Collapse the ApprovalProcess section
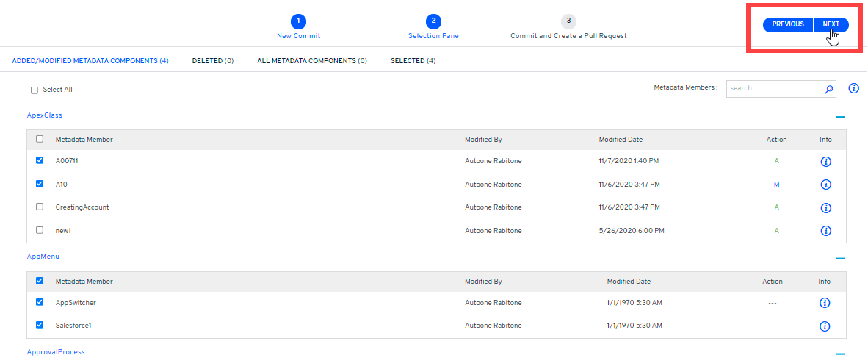 pos(840,353)
